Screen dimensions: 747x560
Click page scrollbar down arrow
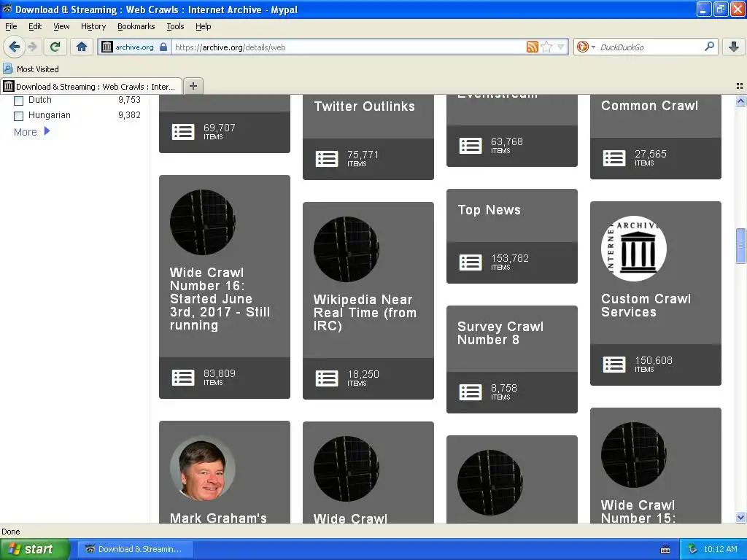click(x=740, y=518)
